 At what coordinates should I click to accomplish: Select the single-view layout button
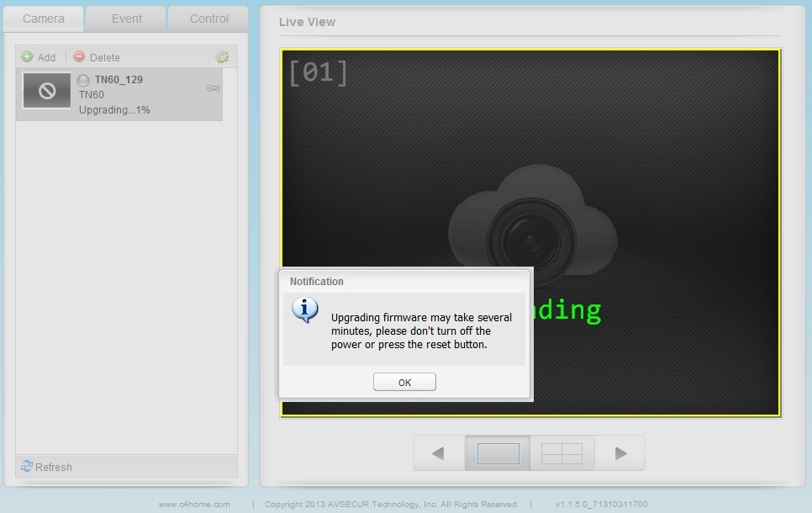click(x=498, y=453)
